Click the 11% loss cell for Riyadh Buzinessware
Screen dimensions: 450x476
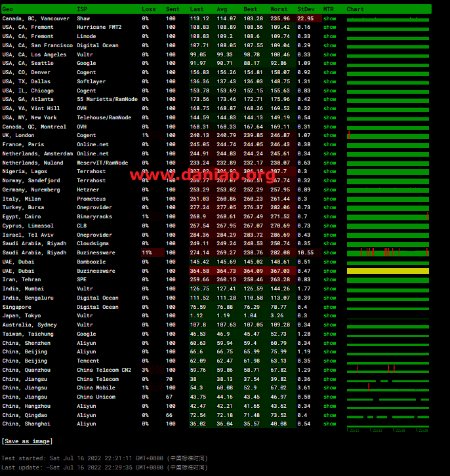point(153,252)
